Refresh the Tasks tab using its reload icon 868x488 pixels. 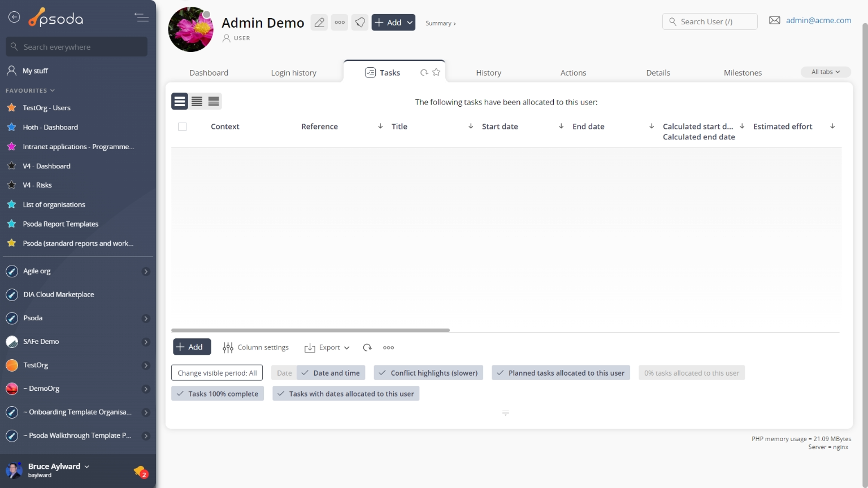coord(424,72)
